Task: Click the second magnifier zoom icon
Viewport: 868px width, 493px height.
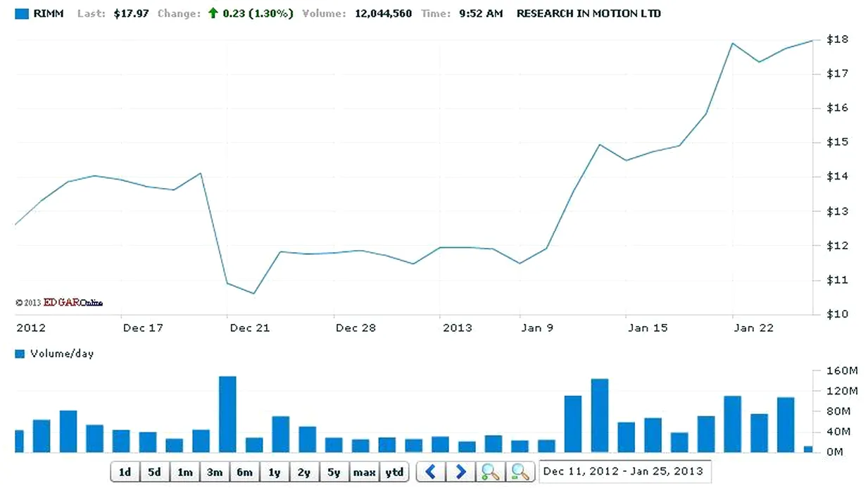Action: 520,472
